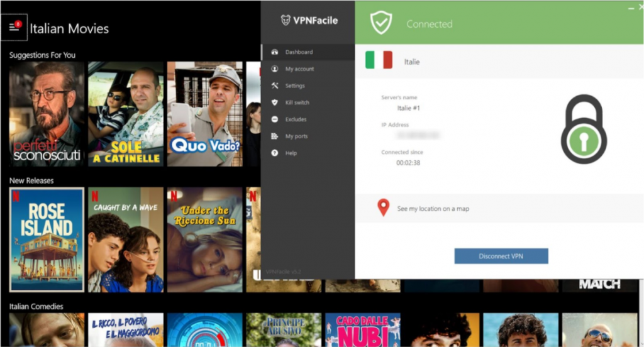This screenshot has width=644, height=347.
Task: Open the Netflix hamburger menu
Action: 14,27
